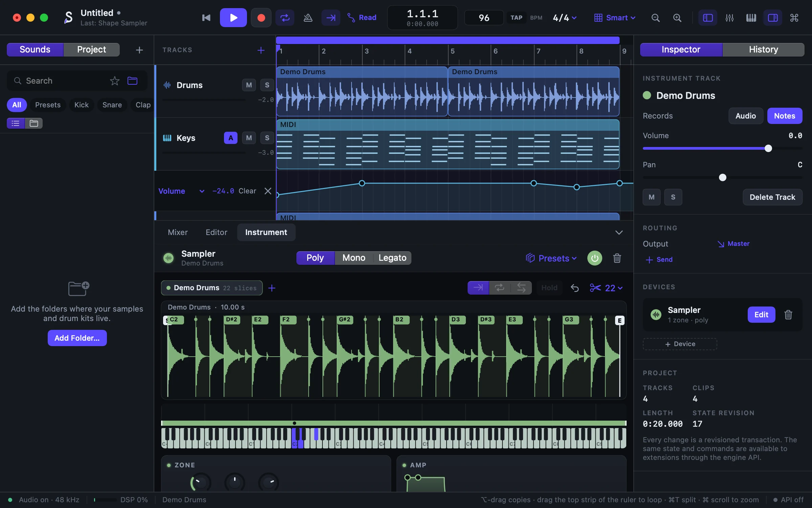Click the Add Folder... button
The width and height of the screenshot is (812, 508).
77,338
